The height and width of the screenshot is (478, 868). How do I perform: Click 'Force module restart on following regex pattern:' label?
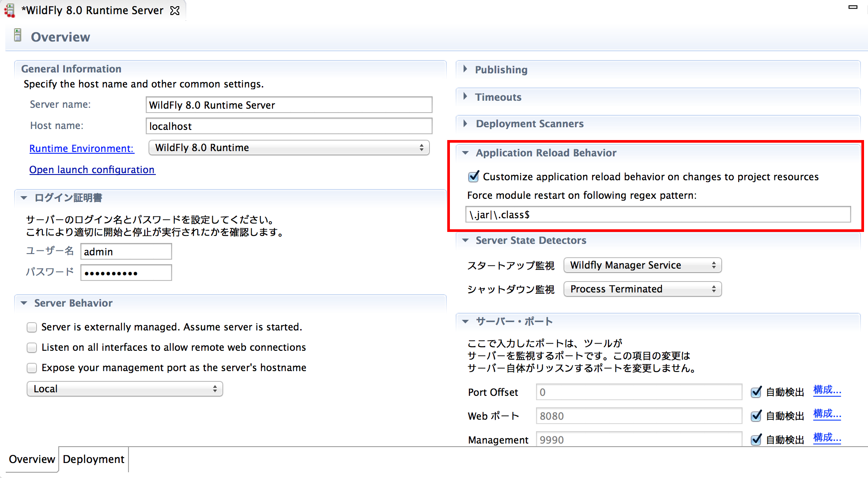tap(582, 195)
